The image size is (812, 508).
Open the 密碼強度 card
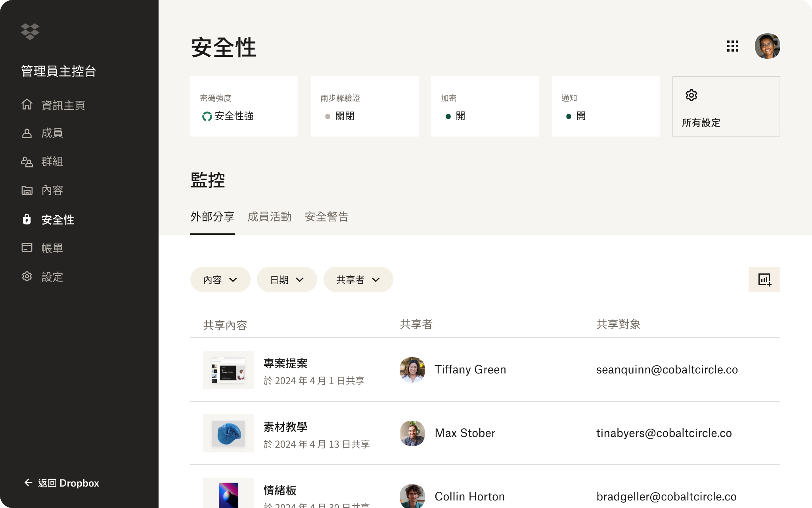(x=244, y=106)
